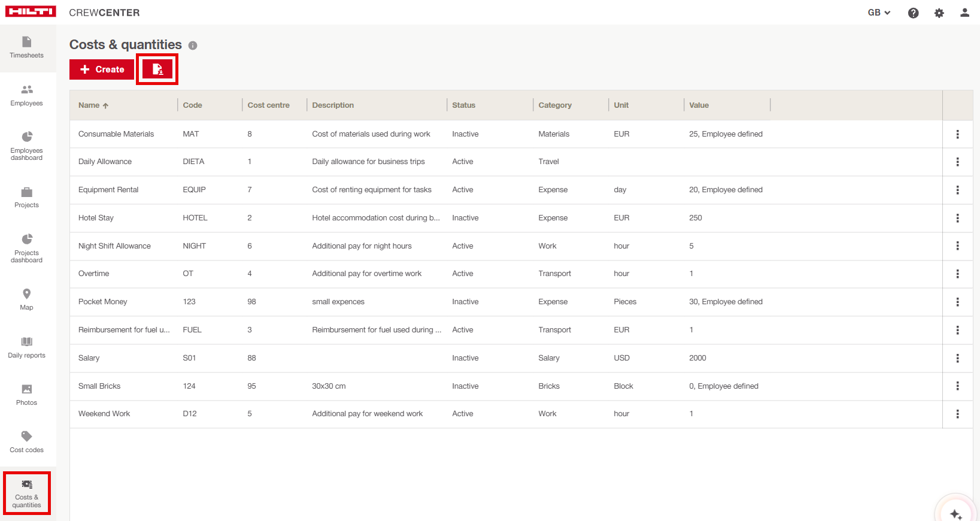
Task: Open row menu for Daily Allowance
Action: tap(957, 162)
